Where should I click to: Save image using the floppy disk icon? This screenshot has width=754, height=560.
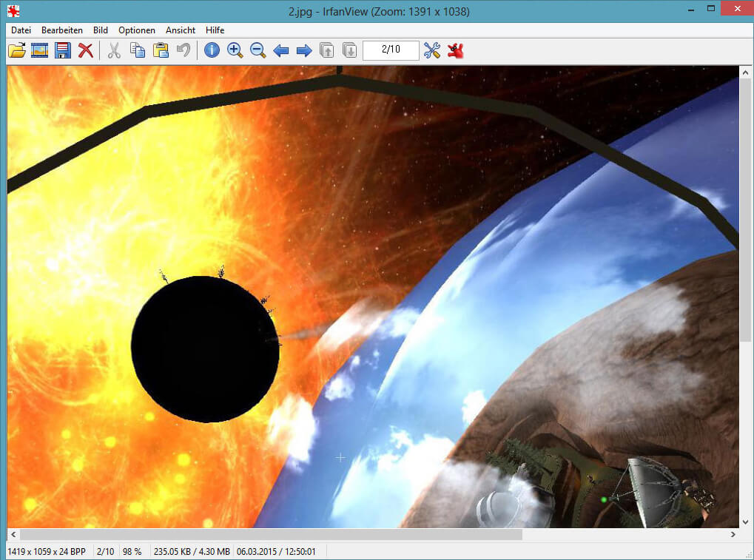click(62, 50)
